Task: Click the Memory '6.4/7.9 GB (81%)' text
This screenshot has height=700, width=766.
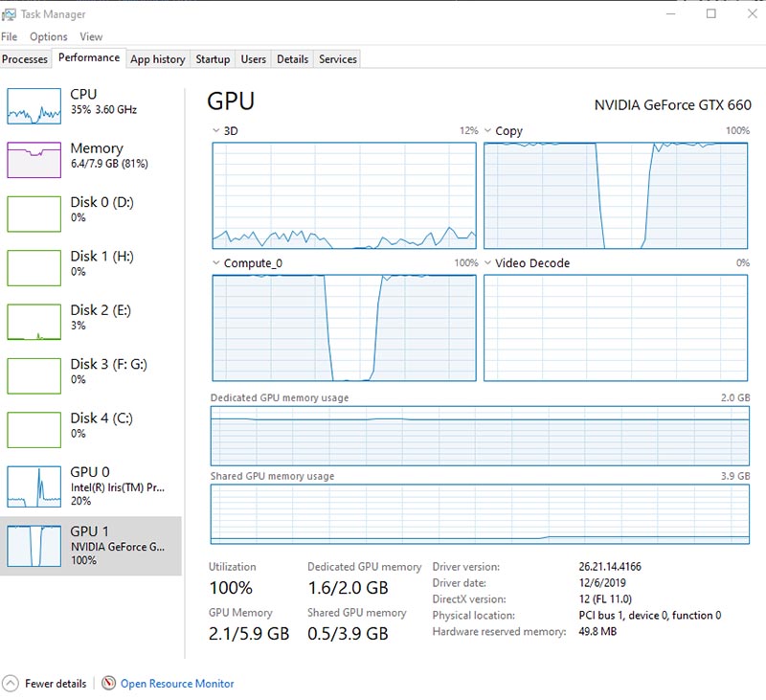Action: [109, 164]
